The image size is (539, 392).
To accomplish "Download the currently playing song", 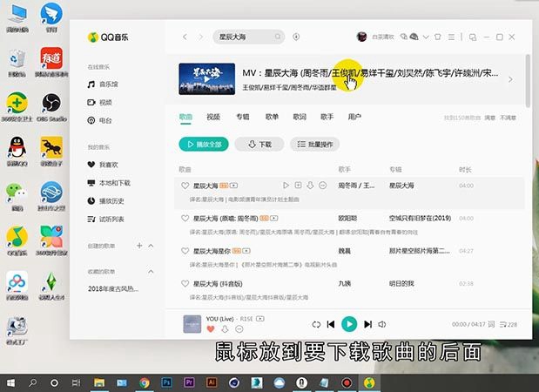I will (225, 329).
